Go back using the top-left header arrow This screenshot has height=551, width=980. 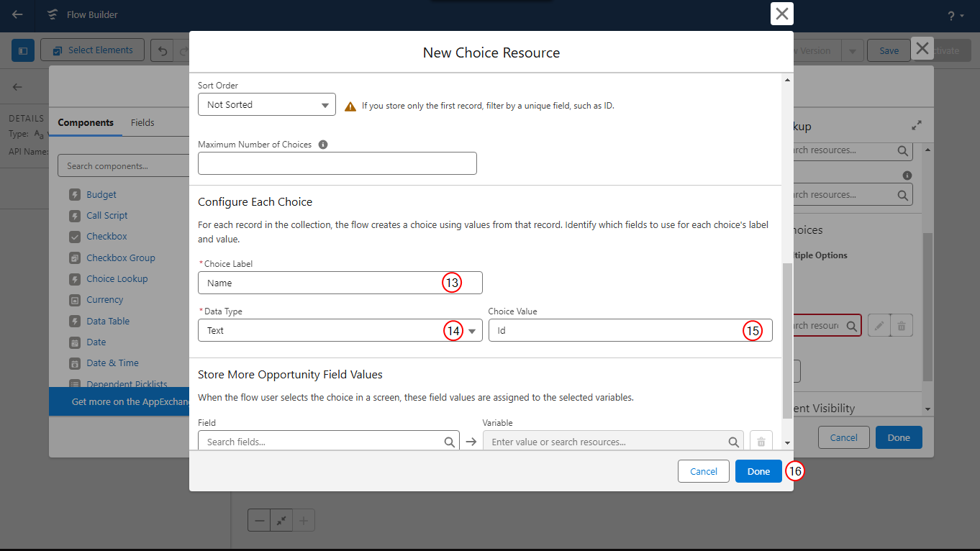pos(17,14)
